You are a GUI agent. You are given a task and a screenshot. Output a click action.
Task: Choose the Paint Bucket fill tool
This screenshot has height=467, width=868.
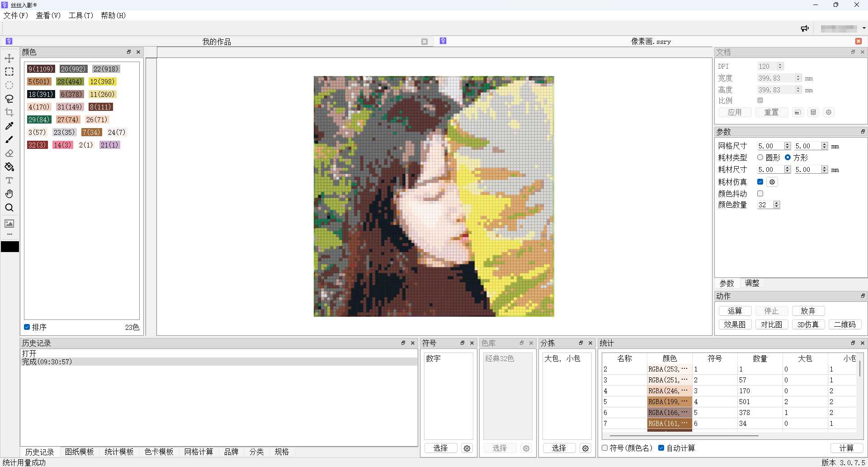click(x=9, y=167)
